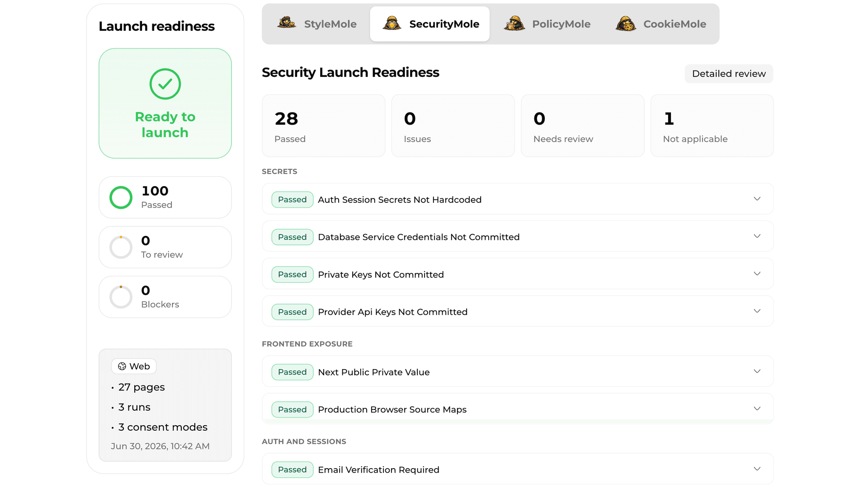This screenshot has height=488, width=868.
Task: Click the Email Verification Required title
Action: pyautogui.click(x=378, y=470)
